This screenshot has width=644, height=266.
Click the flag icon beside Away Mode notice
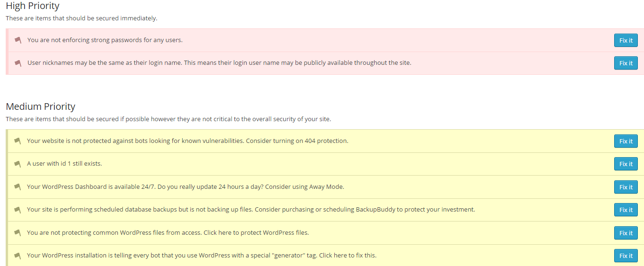tap(18, 187)
